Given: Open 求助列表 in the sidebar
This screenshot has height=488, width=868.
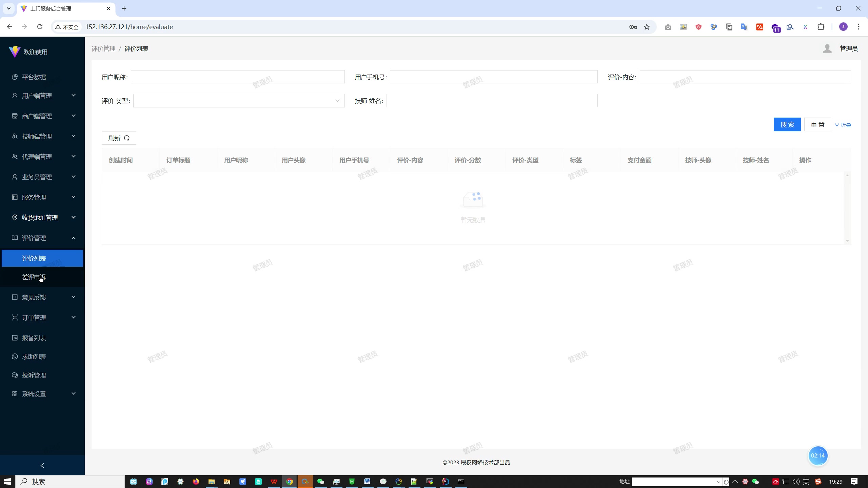Looking at the screenshot, I should [42, 357].
